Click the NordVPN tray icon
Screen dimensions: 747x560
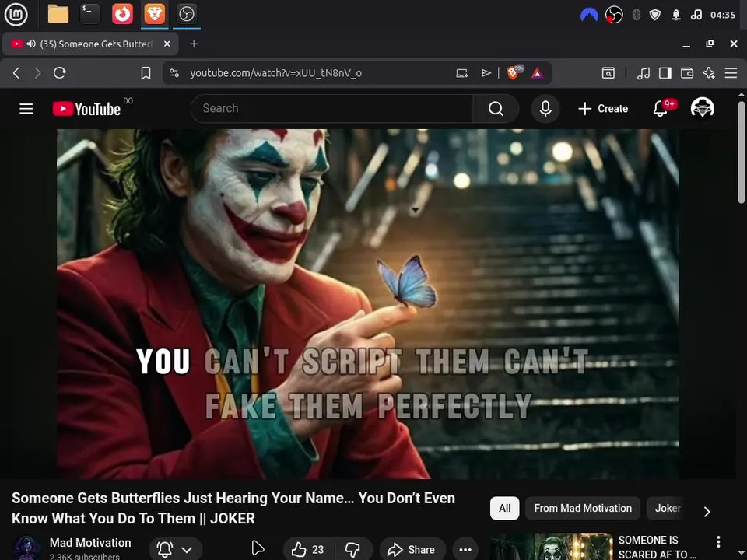point(589,15)
